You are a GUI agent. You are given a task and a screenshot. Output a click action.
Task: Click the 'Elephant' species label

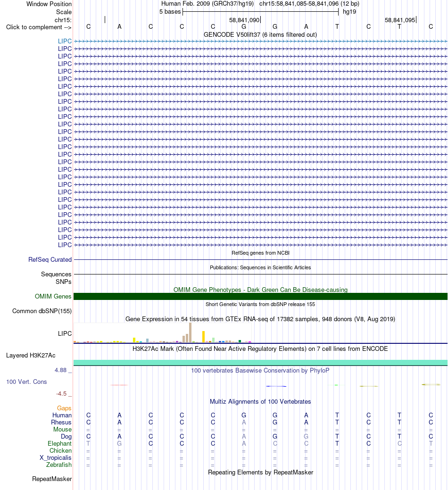pos(60,444)
